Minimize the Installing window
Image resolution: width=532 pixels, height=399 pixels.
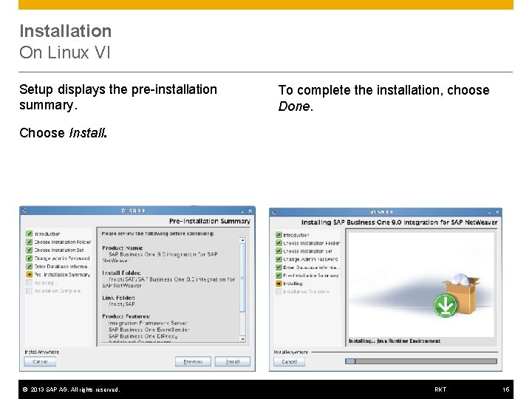coord(489,213)
